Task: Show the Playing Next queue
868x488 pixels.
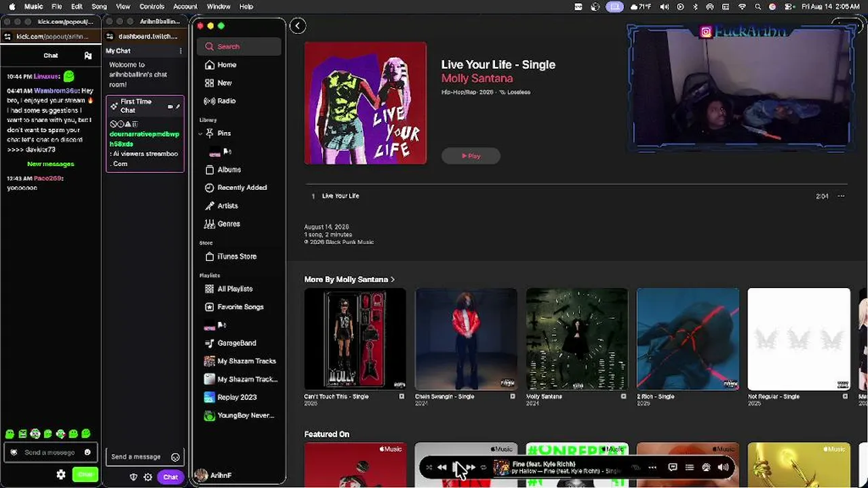Action: tap(690, 467)
